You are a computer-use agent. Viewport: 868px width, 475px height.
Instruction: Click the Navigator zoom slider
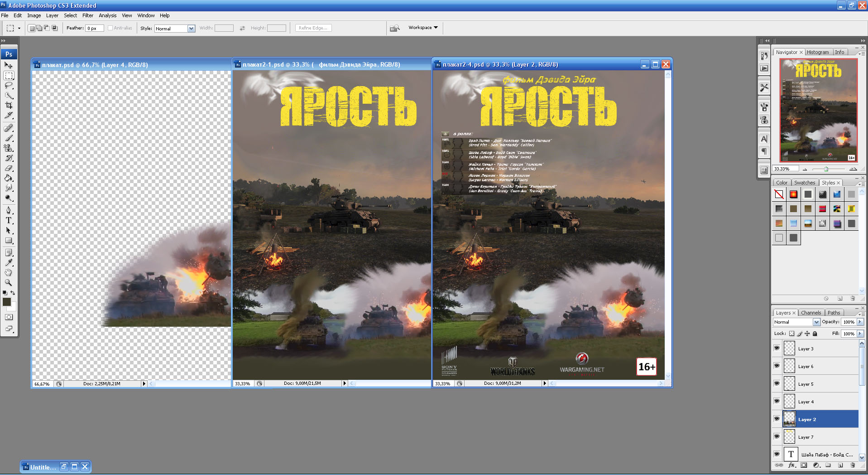[x=826, y=169]
